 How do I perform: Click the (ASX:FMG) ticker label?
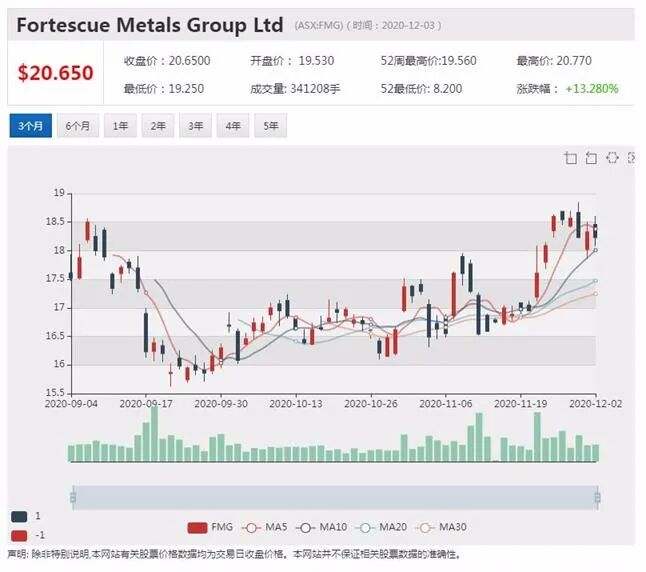319,26
